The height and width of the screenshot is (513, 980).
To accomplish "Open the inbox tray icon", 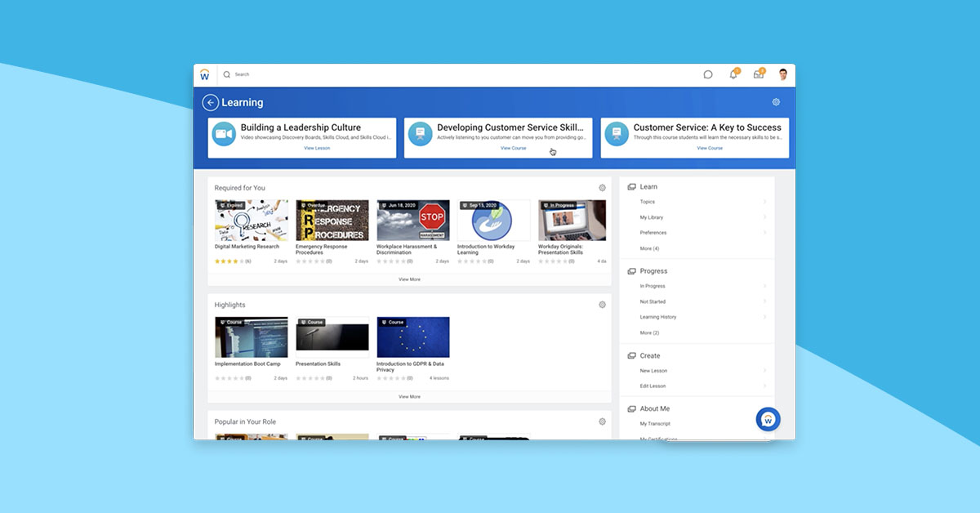I will (x=759, y=74).
